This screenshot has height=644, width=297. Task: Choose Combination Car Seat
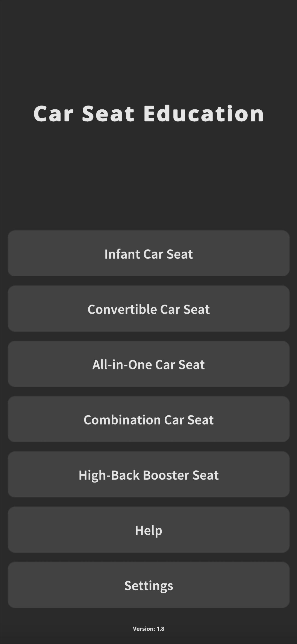pyautogui.click(x=148, y=419)
